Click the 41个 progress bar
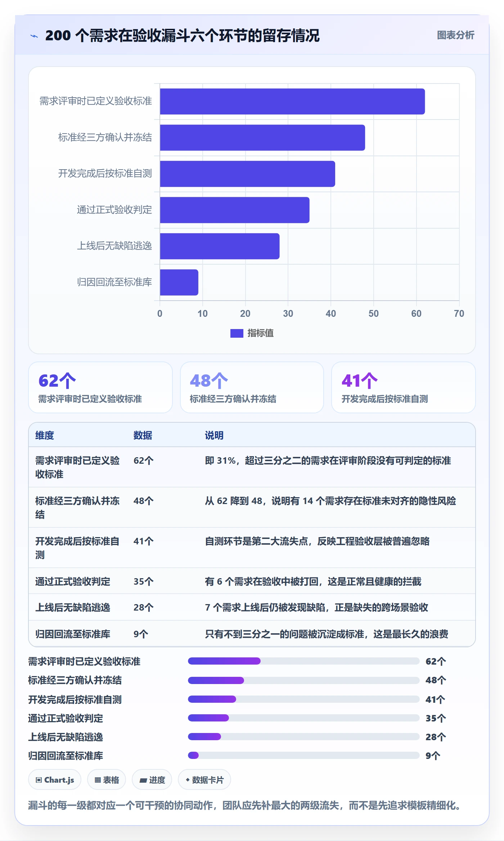Image resolution: width=504 pixels, height=841 pixels. click(x=304, y=699)
